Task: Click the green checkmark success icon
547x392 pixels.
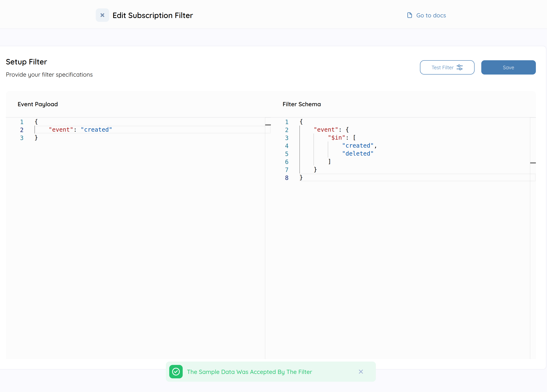Action: coord(176,371)
